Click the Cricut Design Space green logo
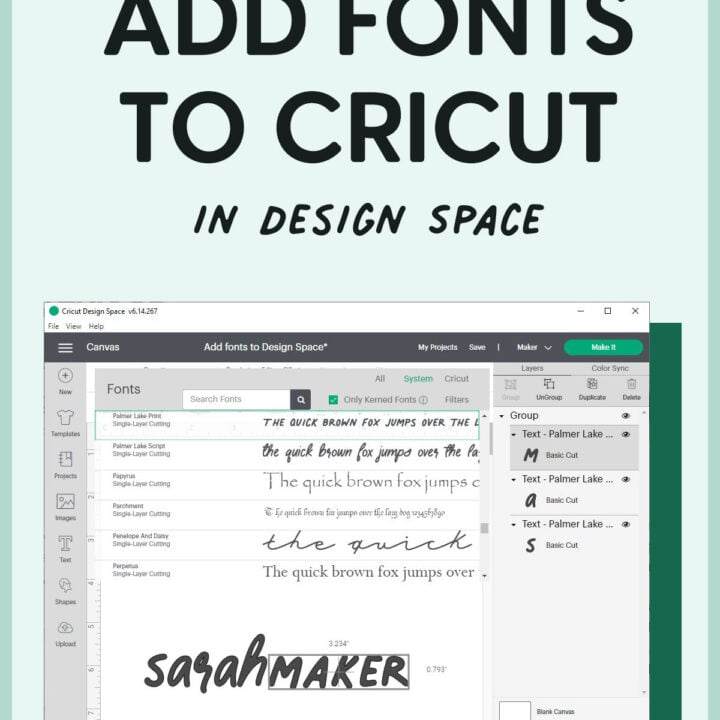Viewport: 720px width, 720px height. [x=54, y=311]
